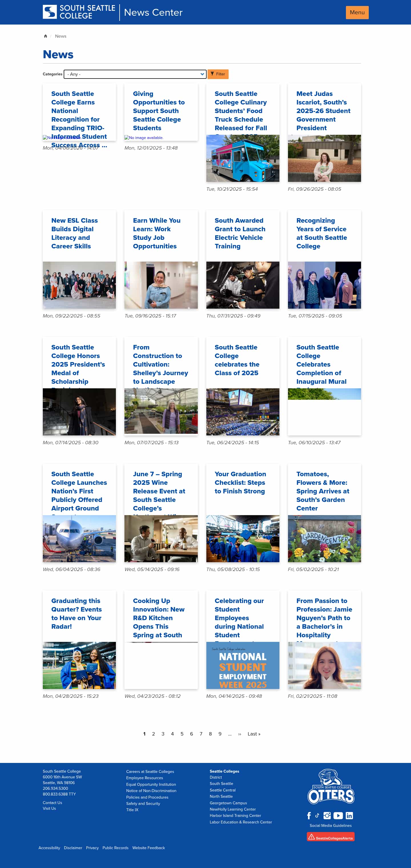Viewport: 411px width, 868px height.
Task: Open the main Menu button
Action: [x=357, y=13]
